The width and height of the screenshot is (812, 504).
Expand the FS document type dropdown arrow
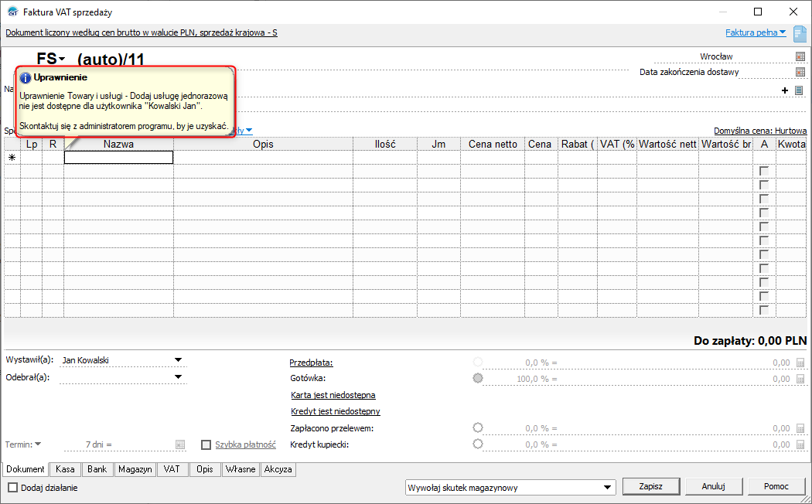click(62, 59)
